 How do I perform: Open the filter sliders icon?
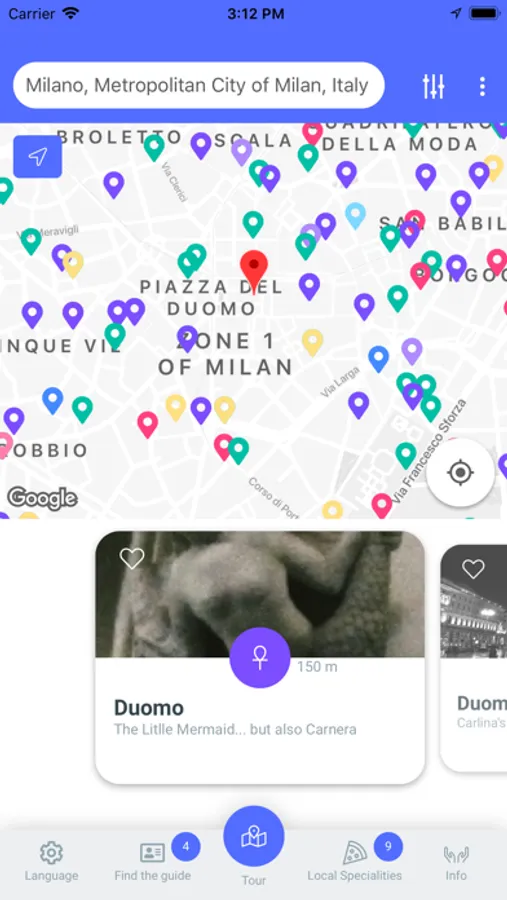pyautogui.click(x=434, y=86)
